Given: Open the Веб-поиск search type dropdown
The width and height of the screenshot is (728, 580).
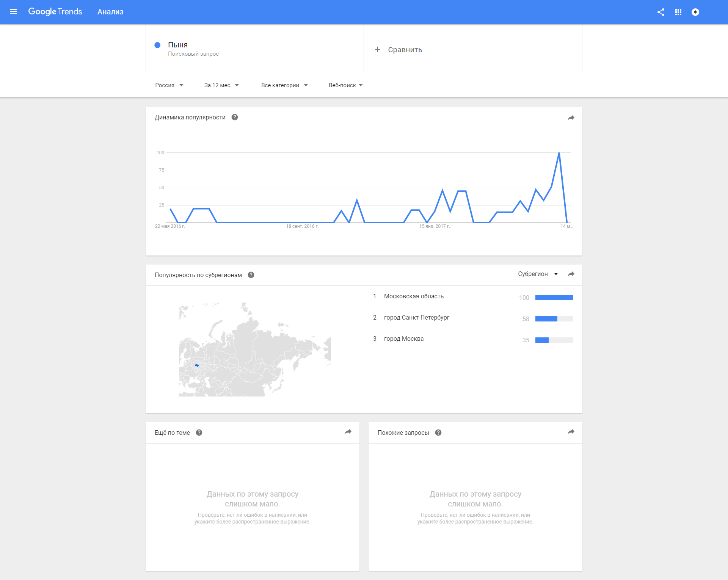Looking at the screenshot, I should coord(345,85).
